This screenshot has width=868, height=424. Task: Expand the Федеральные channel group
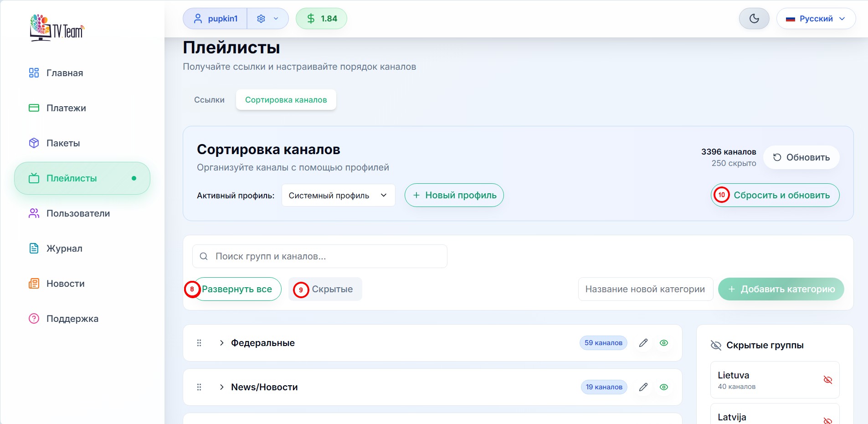coord(221,343)
